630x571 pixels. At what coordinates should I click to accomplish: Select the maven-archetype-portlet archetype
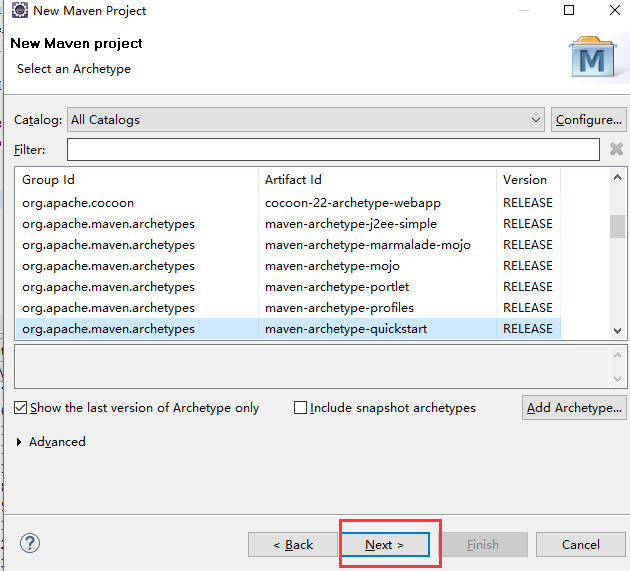pos(288,287)
